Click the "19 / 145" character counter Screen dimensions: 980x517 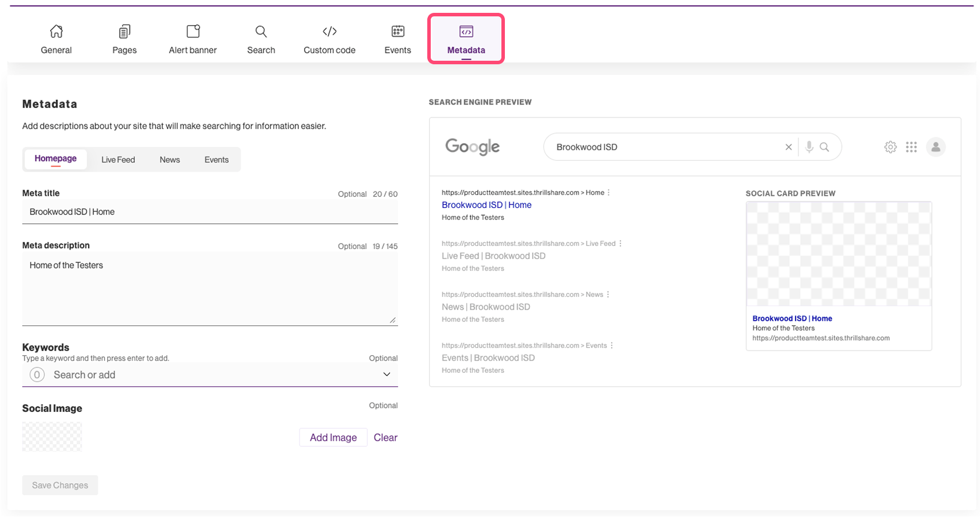point(385,247)
